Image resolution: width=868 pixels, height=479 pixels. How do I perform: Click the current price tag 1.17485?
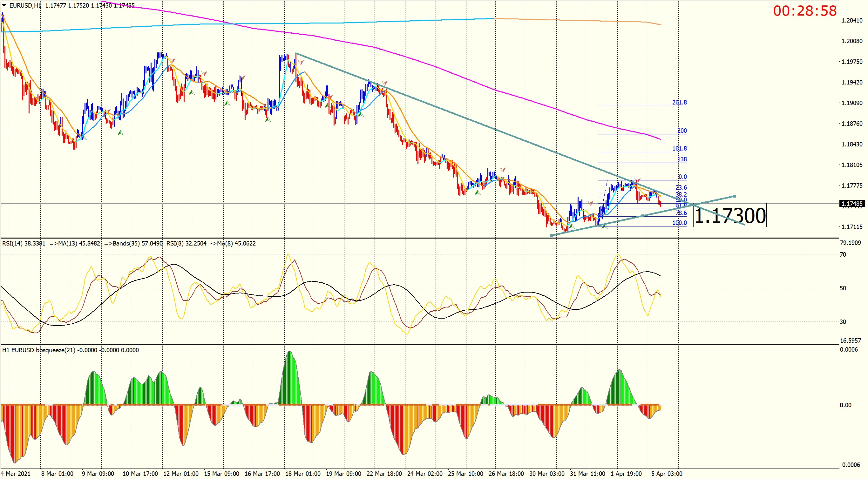851,204
